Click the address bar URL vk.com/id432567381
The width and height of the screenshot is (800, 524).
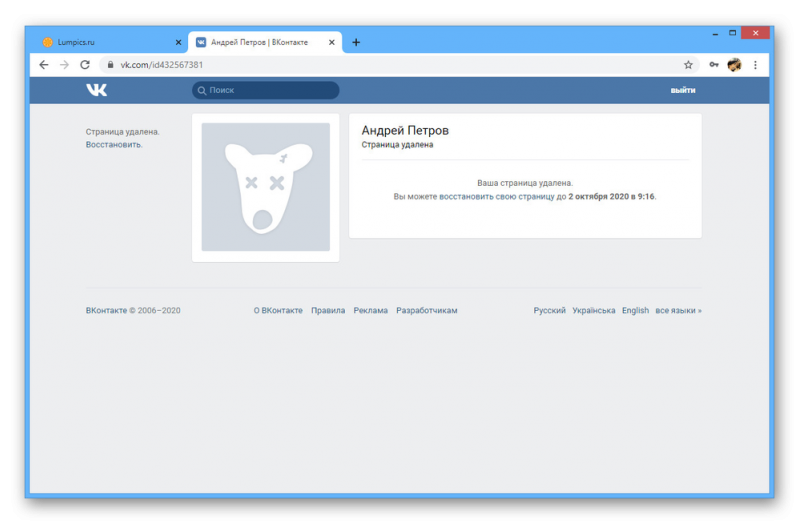click(x=162, y=65)
